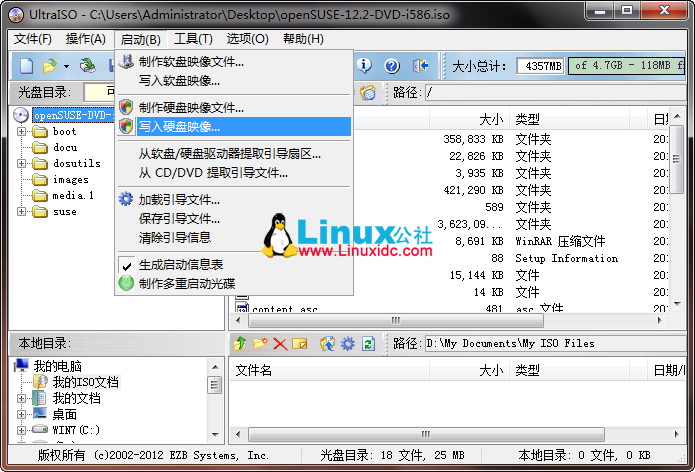The width and height of the screenshot is (695, 472).
Task: Click the Up folder icon in local toolbar
Action: pos(240,343)
